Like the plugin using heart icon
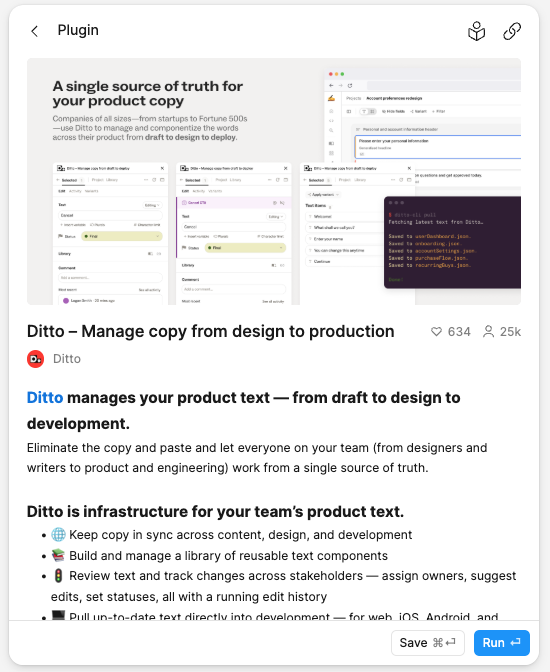The height and width of the screenshot is (672, 550). coord(436,332)
